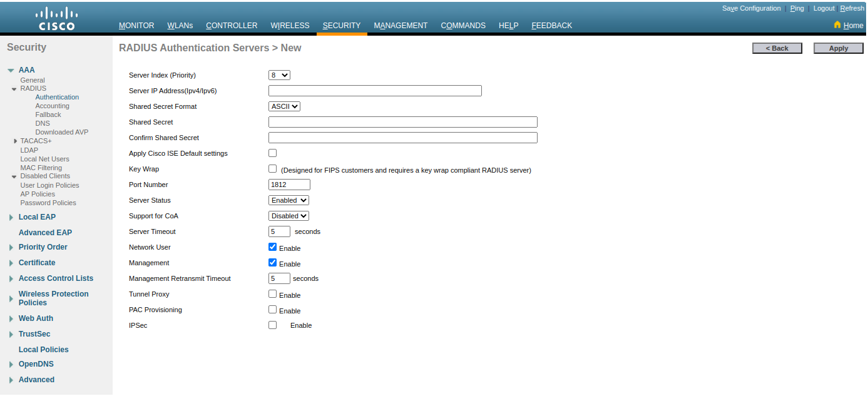868x396 pixels.
Task: Uncheck Management Enable checkbox
Action: (272, 262)
